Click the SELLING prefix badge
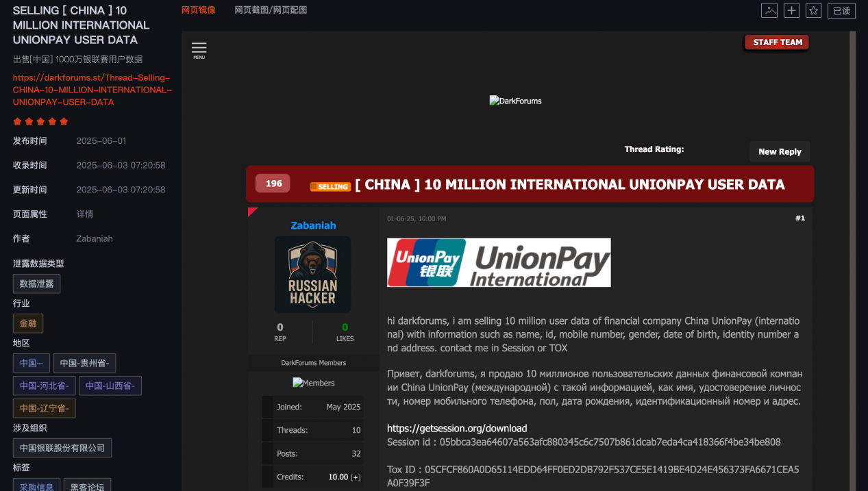The image size is (868, 491). click(x=330, y=186)
